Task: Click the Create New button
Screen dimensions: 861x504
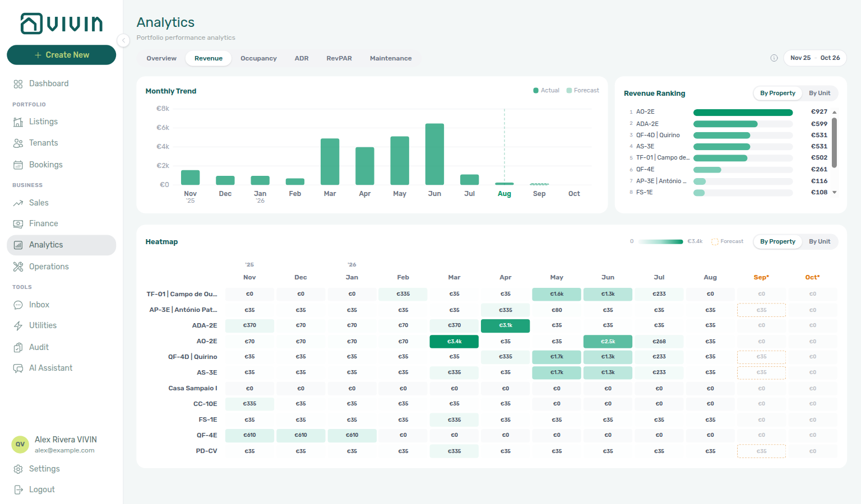Action: (61, 55)
